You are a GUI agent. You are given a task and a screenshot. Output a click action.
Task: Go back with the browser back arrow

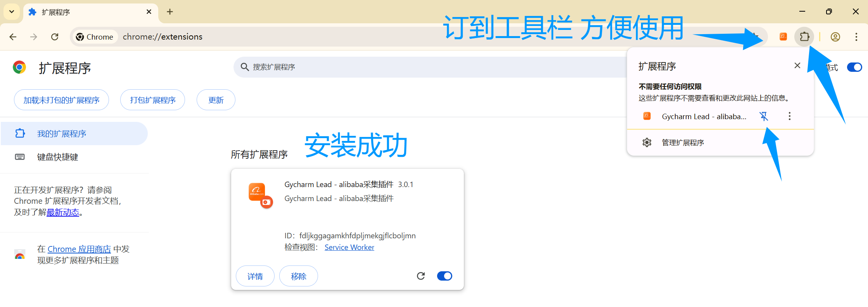13,37
